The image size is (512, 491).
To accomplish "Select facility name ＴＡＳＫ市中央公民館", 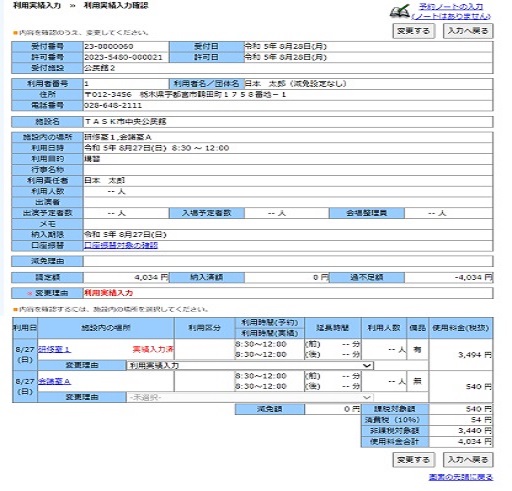I will [125, 122].
